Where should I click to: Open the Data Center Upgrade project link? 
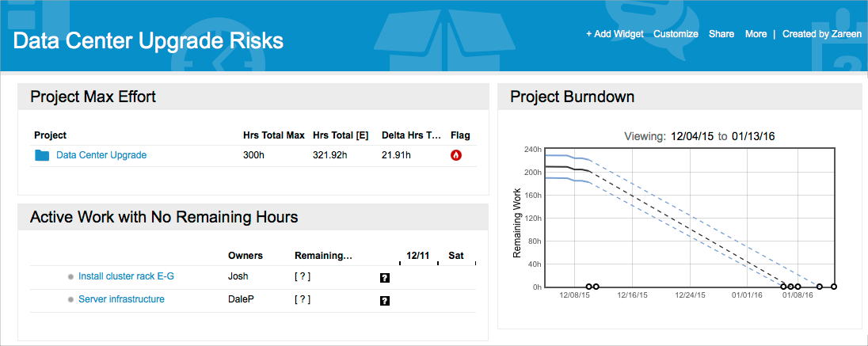point(101,155)
